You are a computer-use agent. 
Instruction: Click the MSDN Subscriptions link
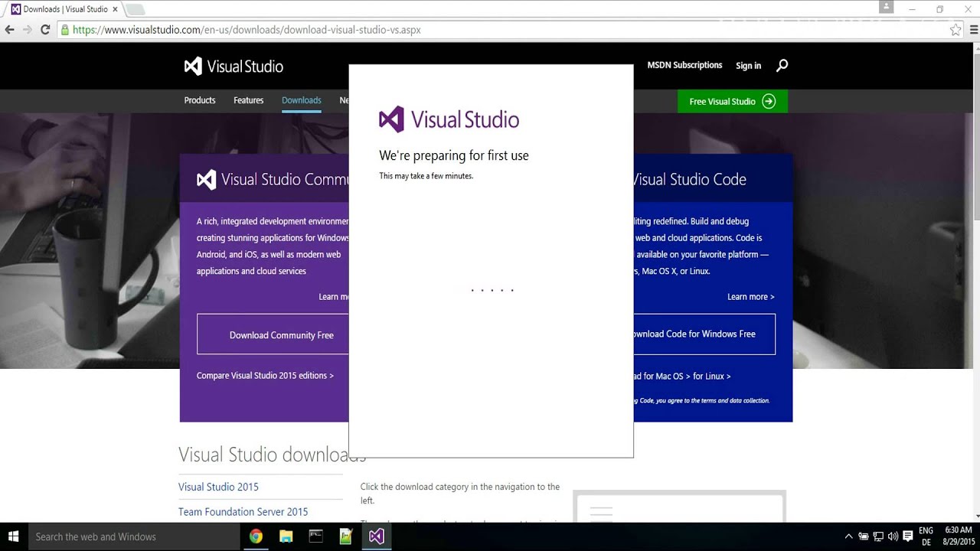[684, 65]
